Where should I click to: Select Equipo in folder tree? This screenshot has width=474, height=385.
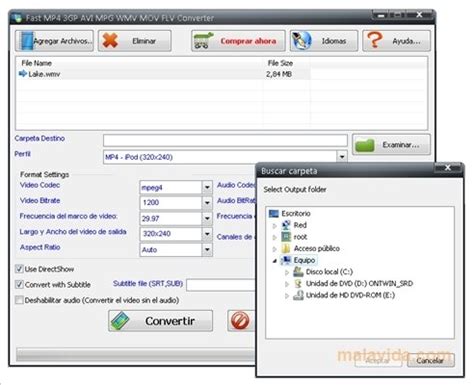(304, 260)
